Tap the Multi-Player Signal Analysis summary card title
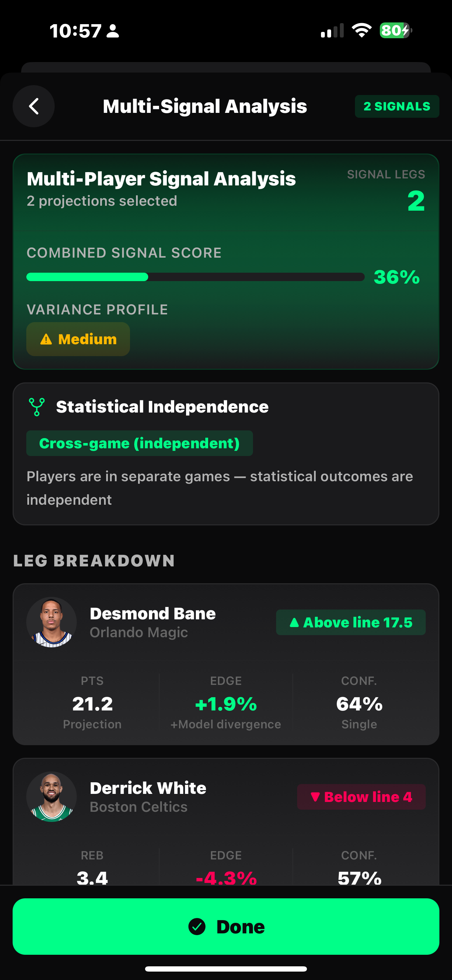 (x=161, y=179)
